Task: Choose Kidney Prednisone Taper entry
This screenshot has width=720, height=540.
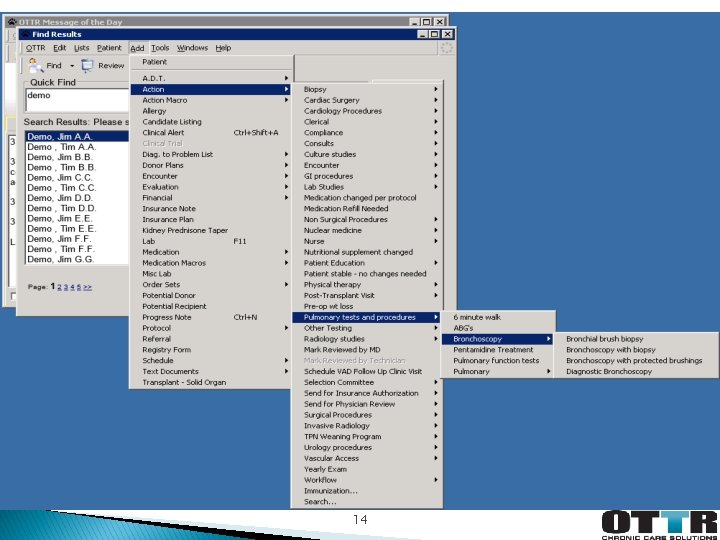Action: tap(211, 231)
